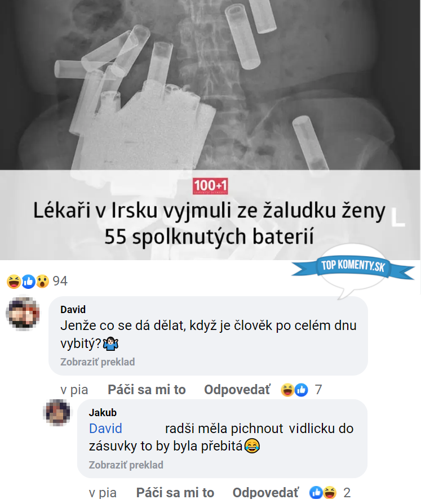
Task: Open David's profile from the comment author name
Action: (x=73, y=310)
